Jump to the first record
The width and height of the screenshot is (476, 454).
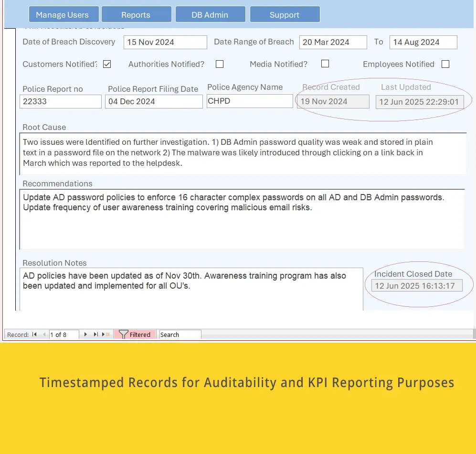tap(35, 335)
